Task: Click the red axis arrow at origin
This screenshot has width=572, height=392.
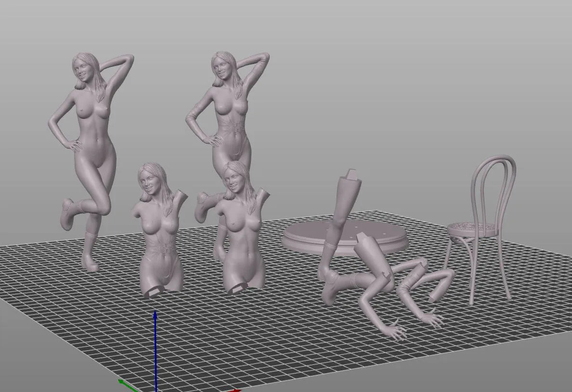Action: point(231,391)
